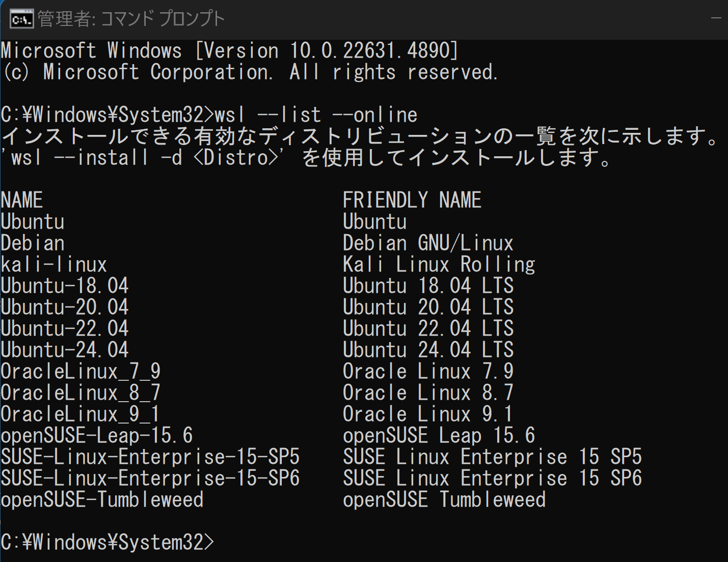Screen dimensions: 728x562
Task: Click the 'Oracle Linux 8.7' friendly name
Action: [428, 392]
